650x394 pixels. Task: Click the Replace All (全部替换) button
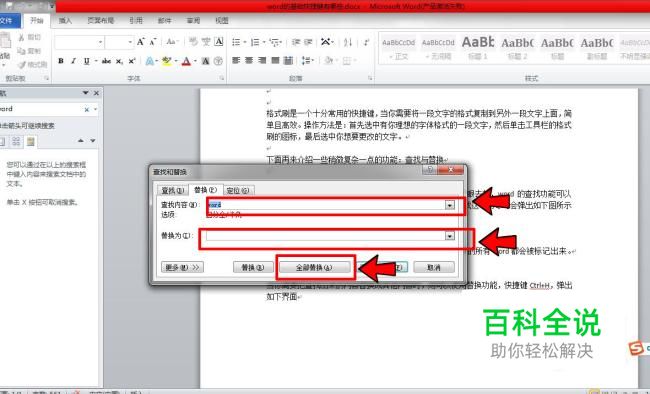(314, 268)
